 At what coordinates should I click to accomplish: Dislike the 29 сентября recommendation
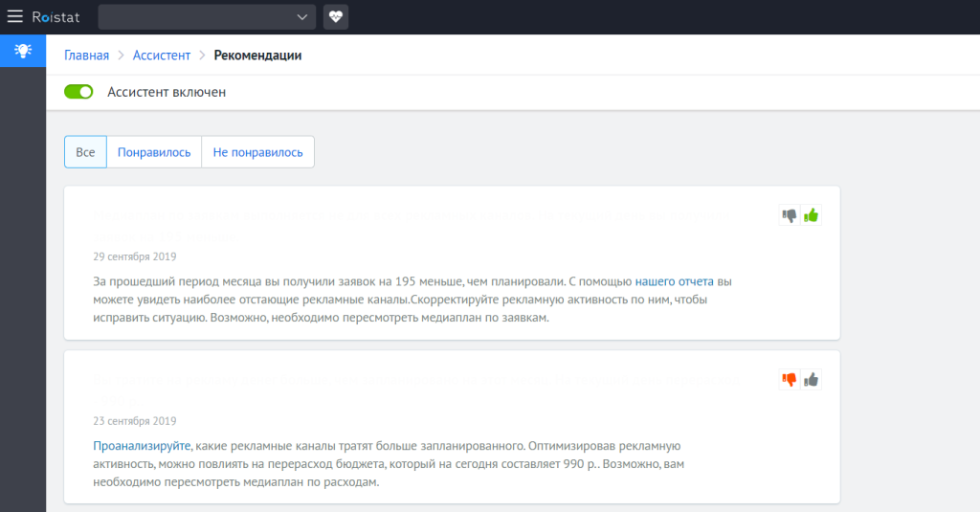pos(790,215)
